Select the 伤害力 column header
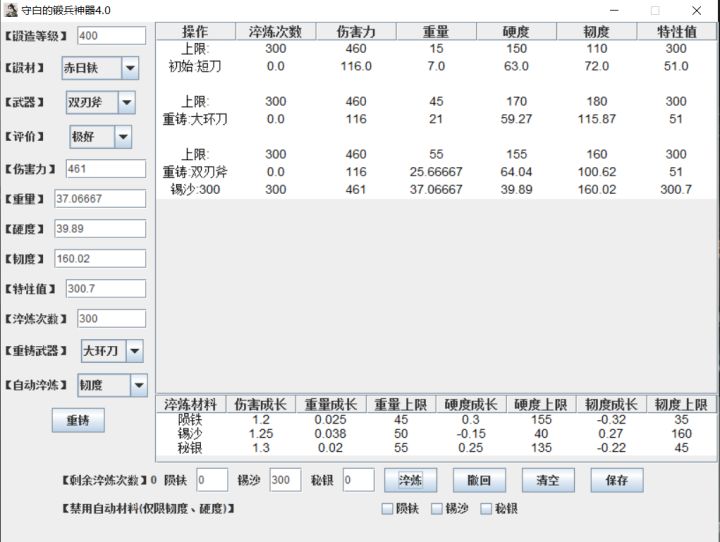Viewport: 720px width, 542px height. pyautogui.click(x=356, y=32)
